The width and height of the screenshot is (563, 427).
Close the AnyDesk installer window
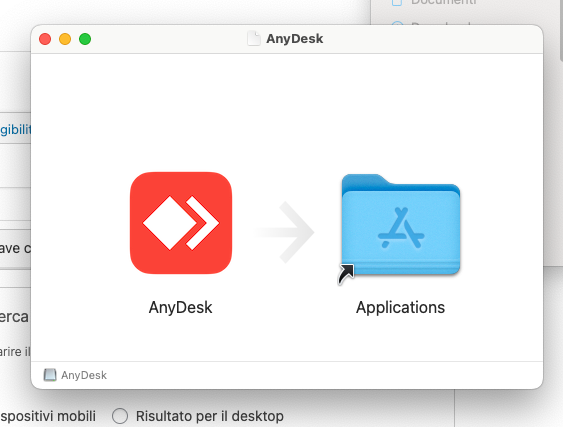(x=45, y=39)
